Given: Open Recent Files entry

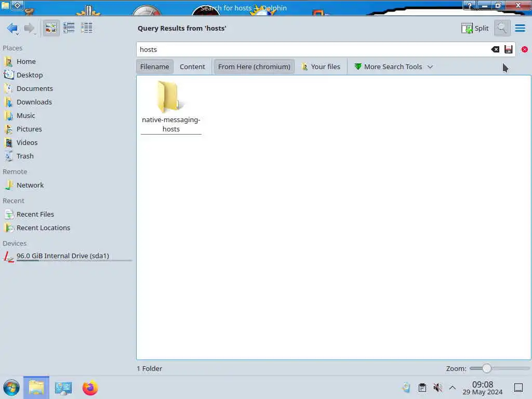Looking at the screenshot, I should pyautogui.click(x=35, y=215).
